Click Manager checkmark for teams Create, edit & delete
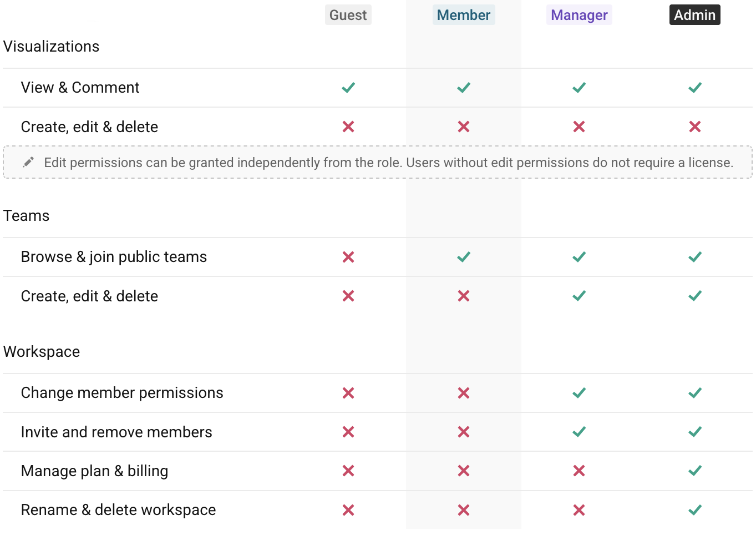The width and height of the screenshot is (756, 535). (579, 296)
